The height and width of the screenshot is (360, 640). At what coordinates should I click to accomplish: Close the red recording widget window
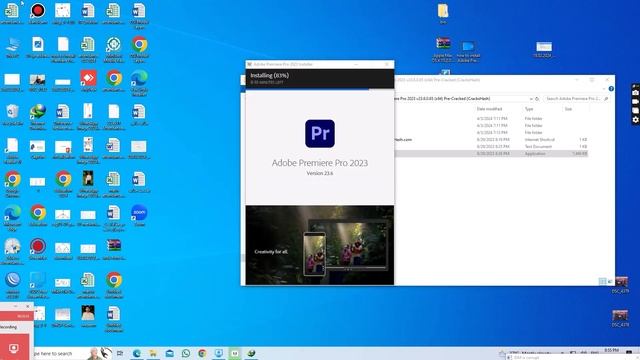(28, 306)
